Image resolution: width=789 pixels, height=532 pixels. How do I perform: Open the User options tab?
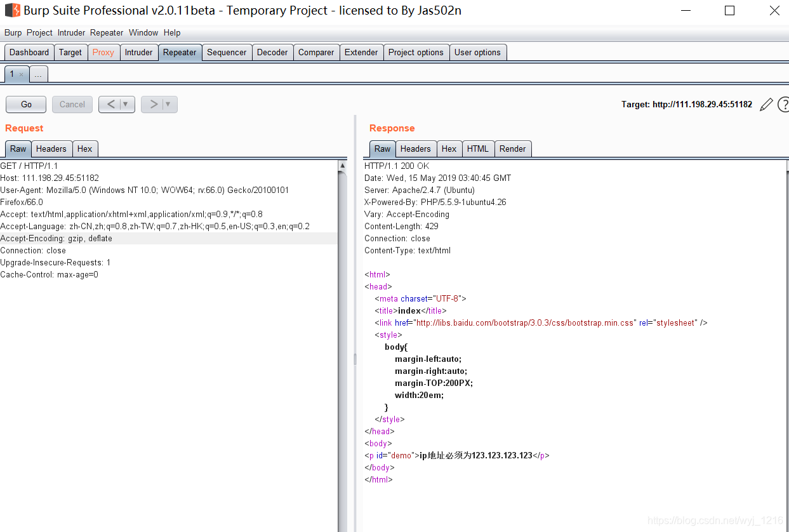click(477, 52)
